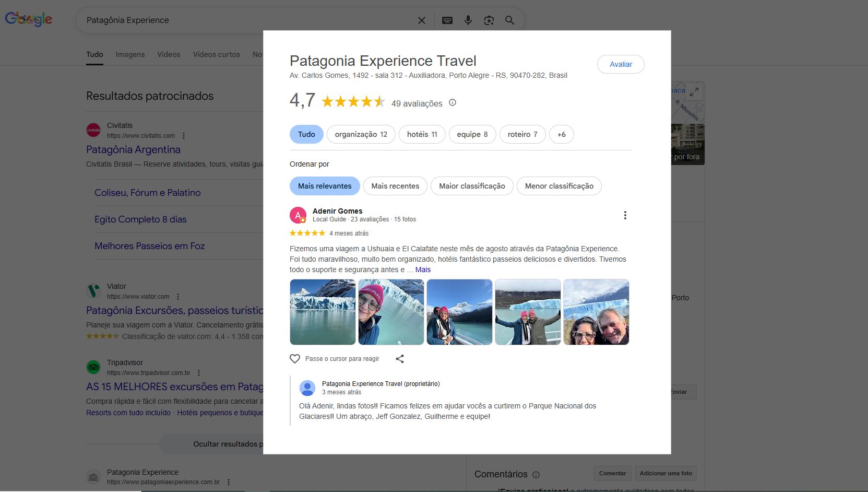Share Adenir Gomes's review
Image resolution: width=868 pixels, height=492 pixels.
point(400,359)
